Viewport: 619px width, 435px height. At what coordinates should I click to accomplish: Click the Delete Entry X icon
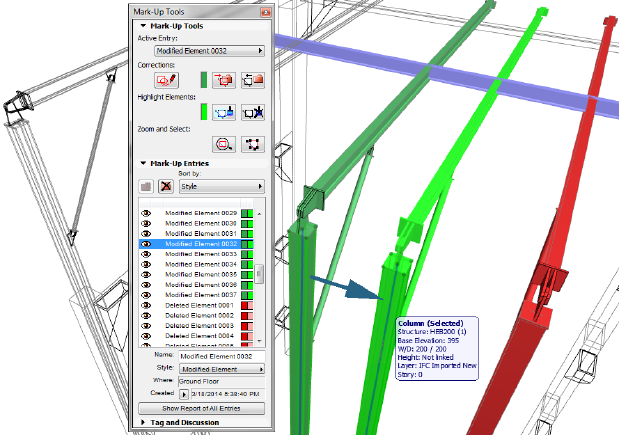pos(164,187)
